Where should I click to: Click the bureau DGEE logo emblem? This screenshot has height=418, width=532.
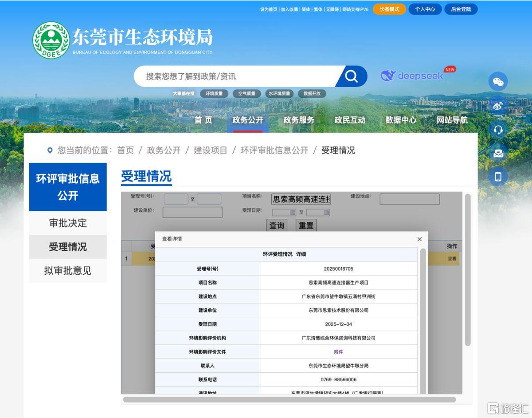(51, 40)
